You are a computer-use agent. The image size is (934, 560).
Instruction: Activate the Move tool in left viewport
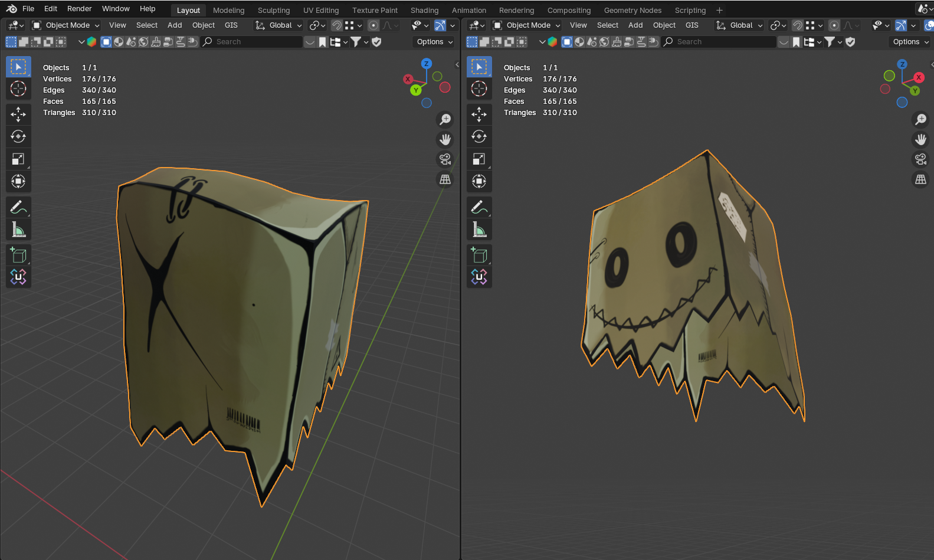[x=18, y=114]
